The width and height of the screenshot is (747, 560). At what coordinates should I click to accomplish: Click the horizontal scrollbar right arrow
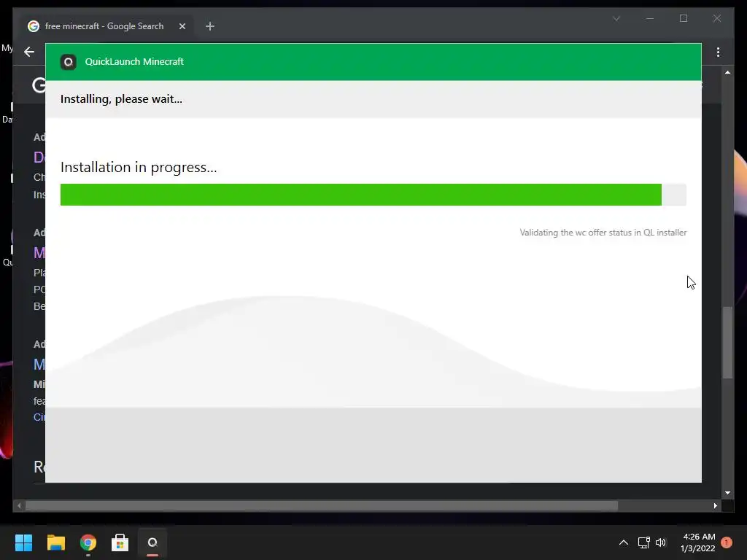pos(715,506)
